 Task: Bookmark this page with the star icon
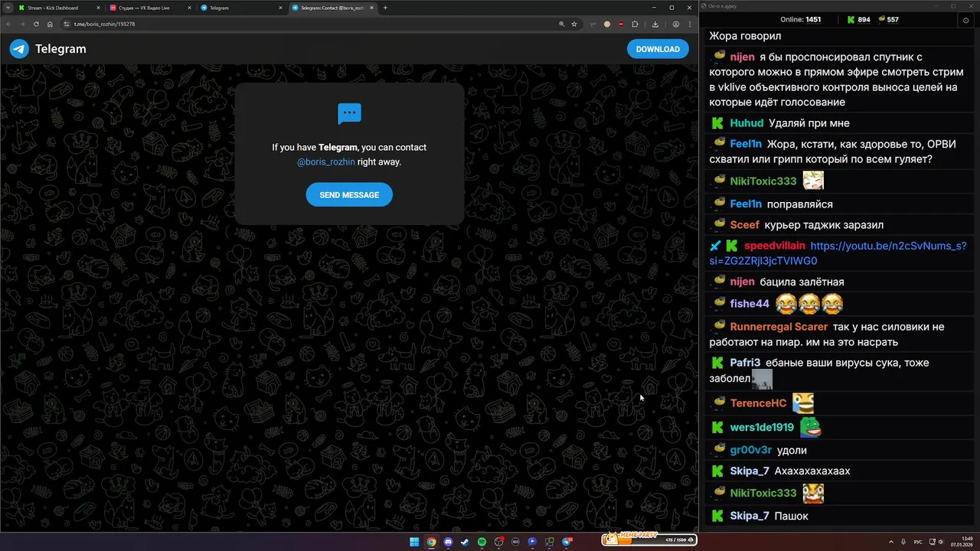tap(574, 24)
